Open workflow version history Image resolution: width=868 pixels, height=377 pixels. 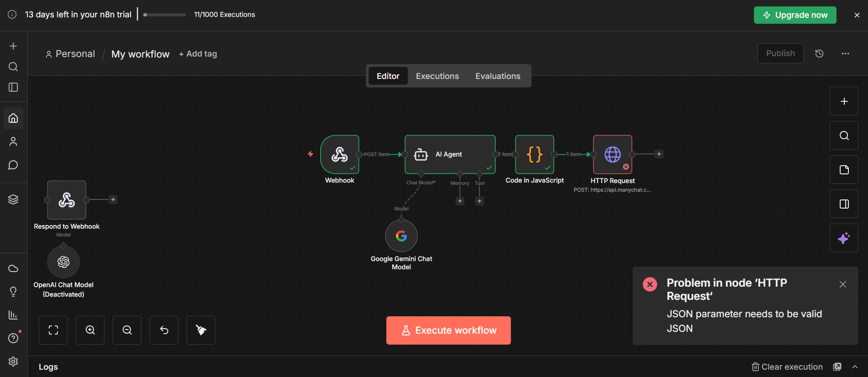819,53
